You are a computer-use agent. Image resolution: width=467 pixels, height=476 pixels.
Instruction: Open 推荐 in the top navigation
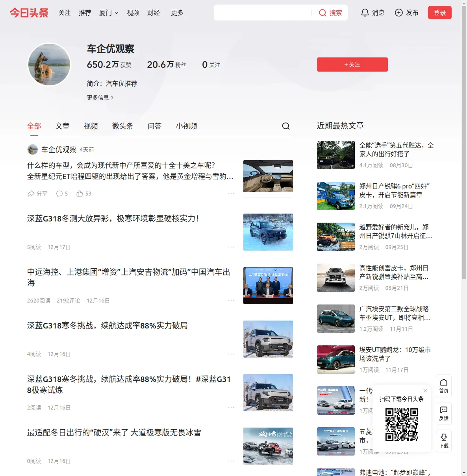tap(85, 13)
